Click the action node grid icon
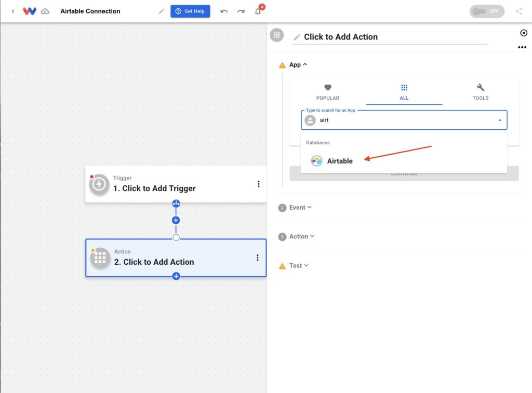 coord(100,258)
